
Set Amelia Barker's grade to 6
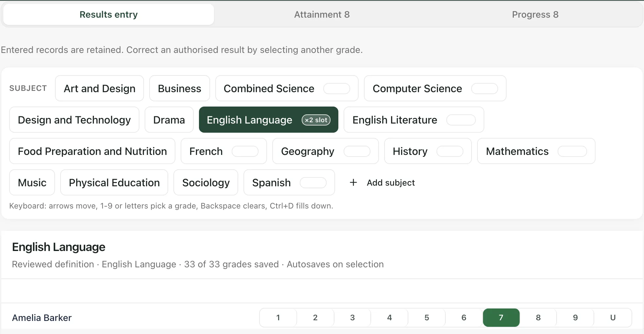coord(464,317)
